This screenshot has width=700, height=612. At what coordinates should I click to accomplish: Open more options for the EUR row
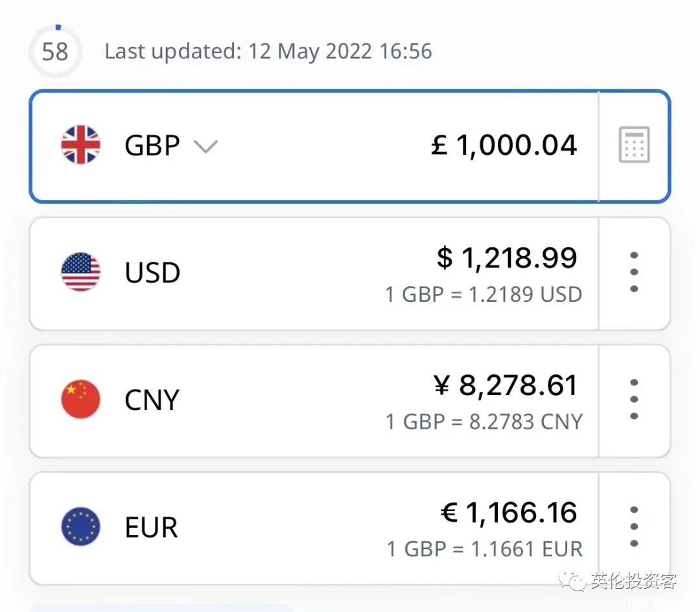coord(634,527)
